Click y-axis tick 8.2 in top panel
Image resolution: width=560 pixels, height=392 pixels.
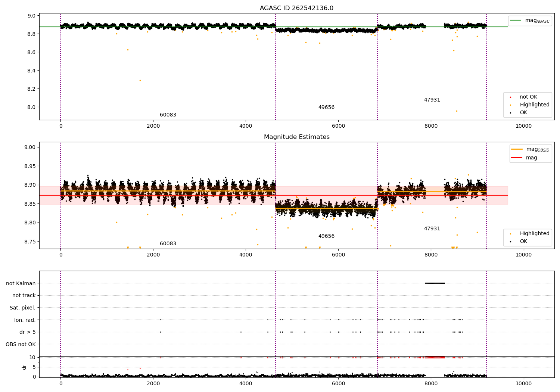click(x=31, y=89)
